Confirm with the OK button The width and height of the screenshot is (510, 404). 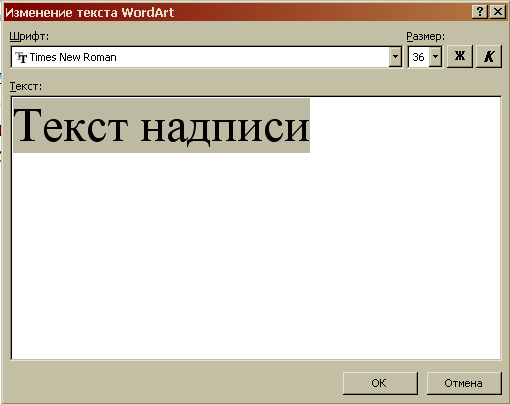[x=380, y=383]
